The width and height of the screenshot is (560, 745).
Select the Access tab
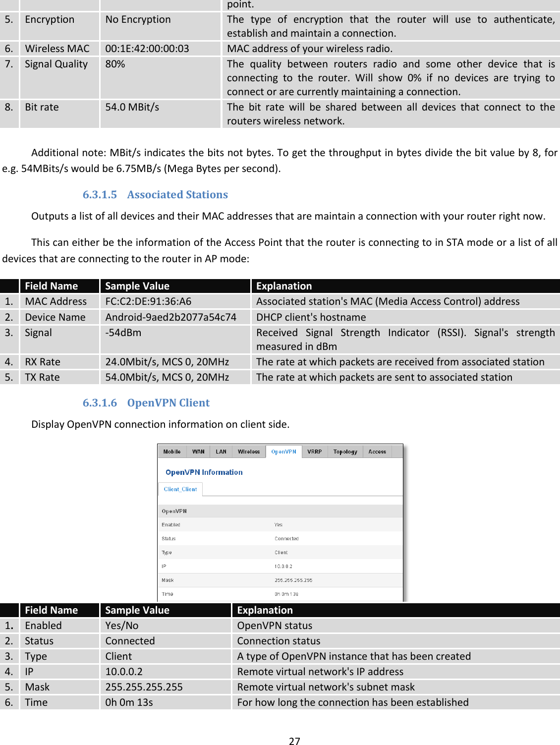click(x=377, y=452)
